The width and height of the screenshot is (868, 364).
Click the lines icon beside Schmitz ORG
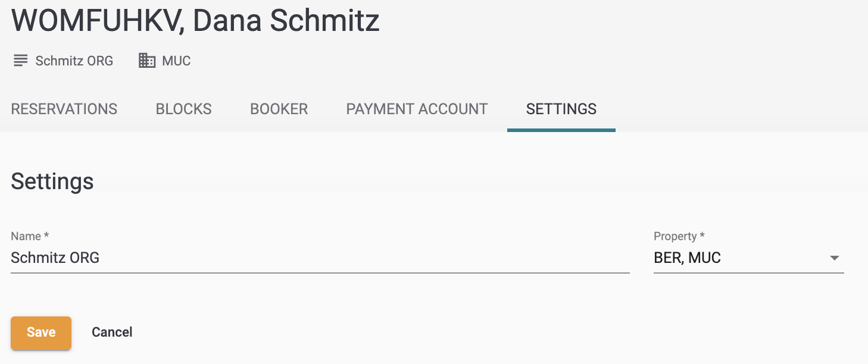[21, 61]
